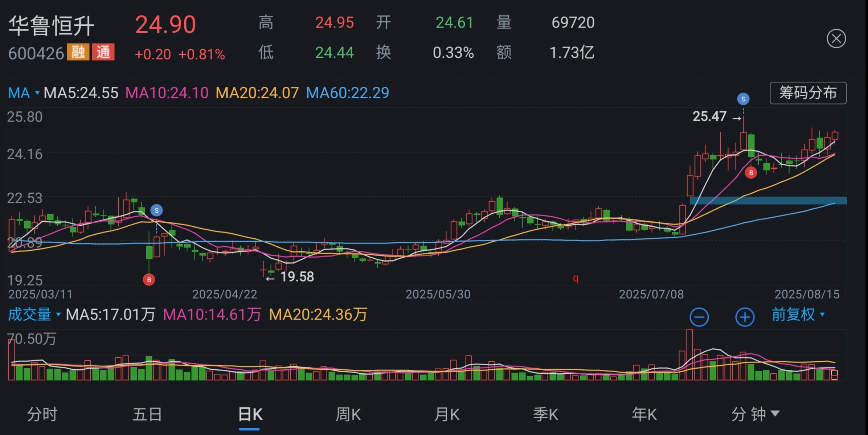
Task: Tap the 2025/05/30 date label
Action: coord(438,294)
